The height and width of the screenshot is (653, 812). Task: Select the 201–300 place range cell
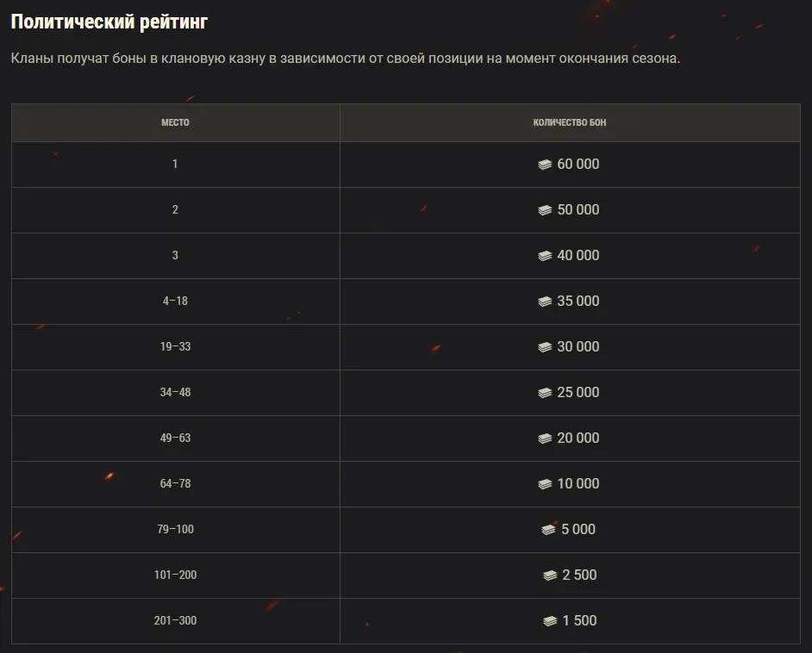(175, 621)
